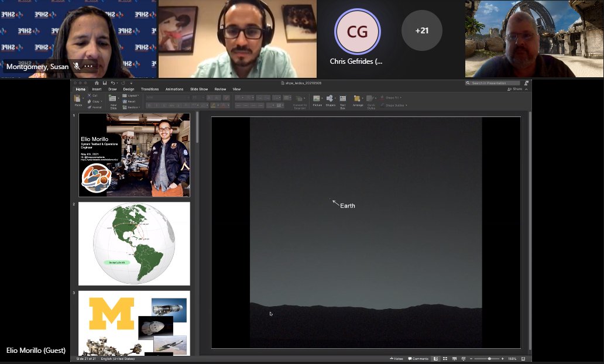604x364 pixels.
Task: Open the Section dropdown
Action: (131, 107)
